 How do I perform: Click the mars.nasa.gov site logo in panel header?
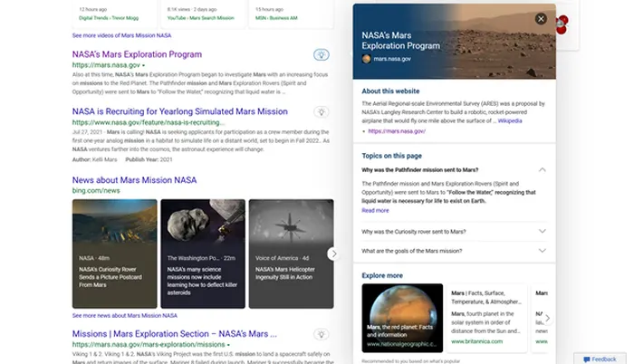pos(367,59)
